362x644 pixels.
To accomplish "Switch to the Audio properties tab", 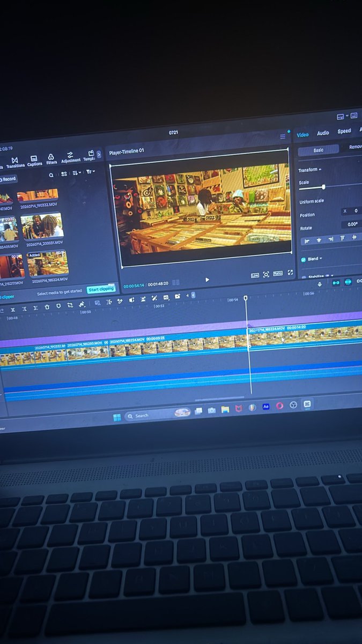I will point(323,133).
